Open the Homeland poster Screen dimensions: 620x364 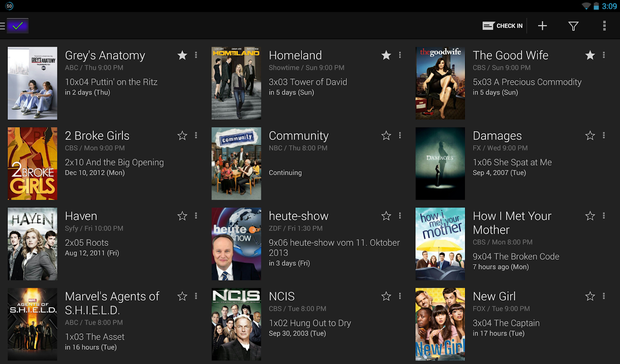(236, 83)
